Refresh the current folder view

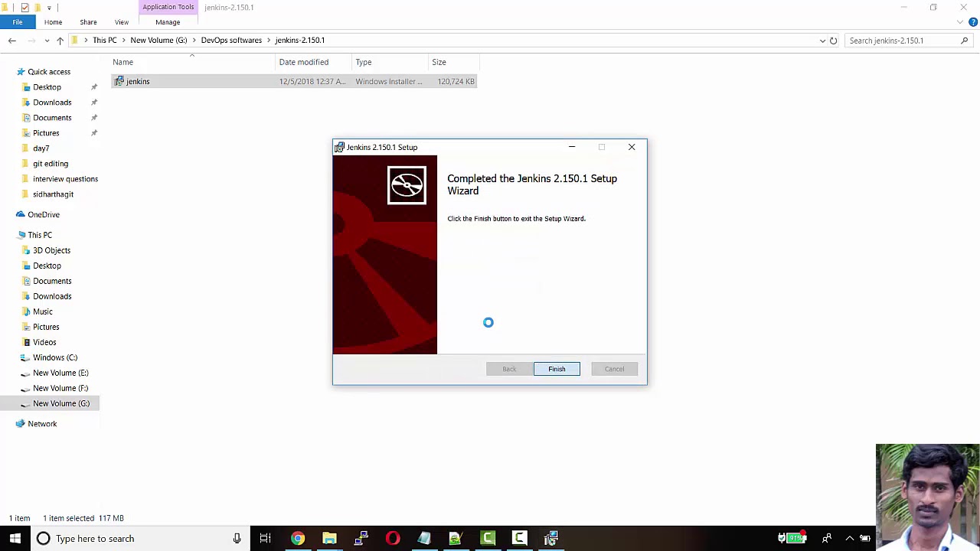(x=833, y=41)
